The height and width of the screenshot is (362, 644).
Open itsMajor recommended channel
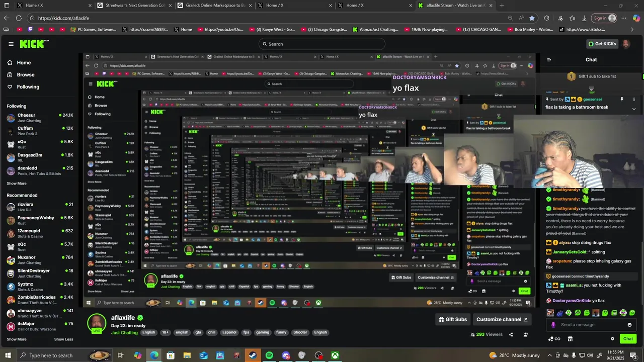40,326
